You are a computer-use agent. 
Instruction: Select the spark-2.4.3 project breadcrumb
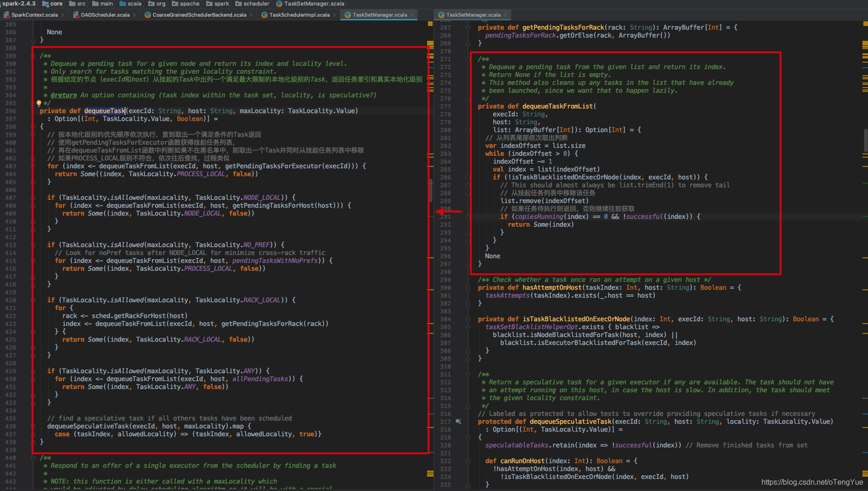click(19, 4)
